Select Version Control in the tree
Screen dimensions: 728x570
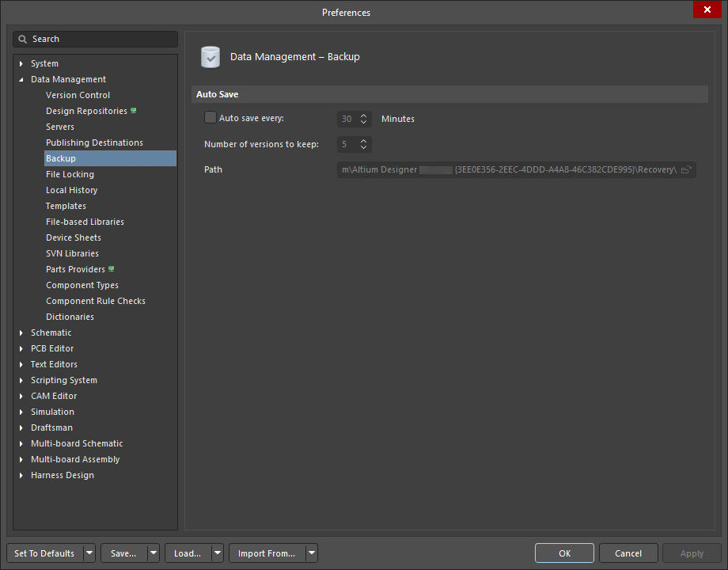pos(78,95)
